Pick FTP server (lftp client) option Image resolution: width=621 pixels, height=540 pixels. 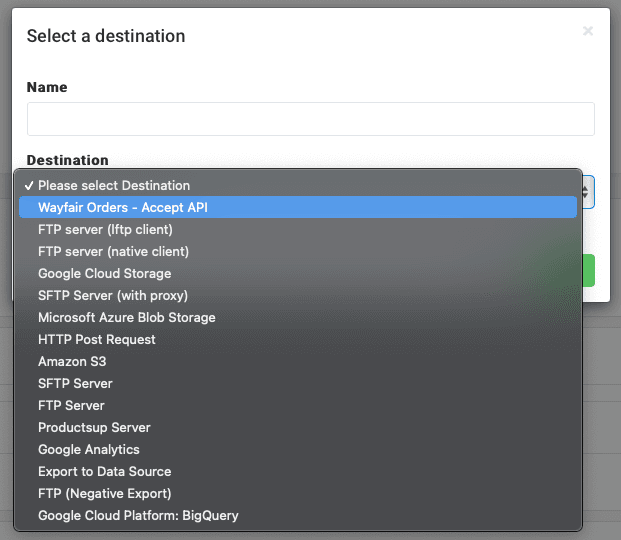[x=106, y=229]
